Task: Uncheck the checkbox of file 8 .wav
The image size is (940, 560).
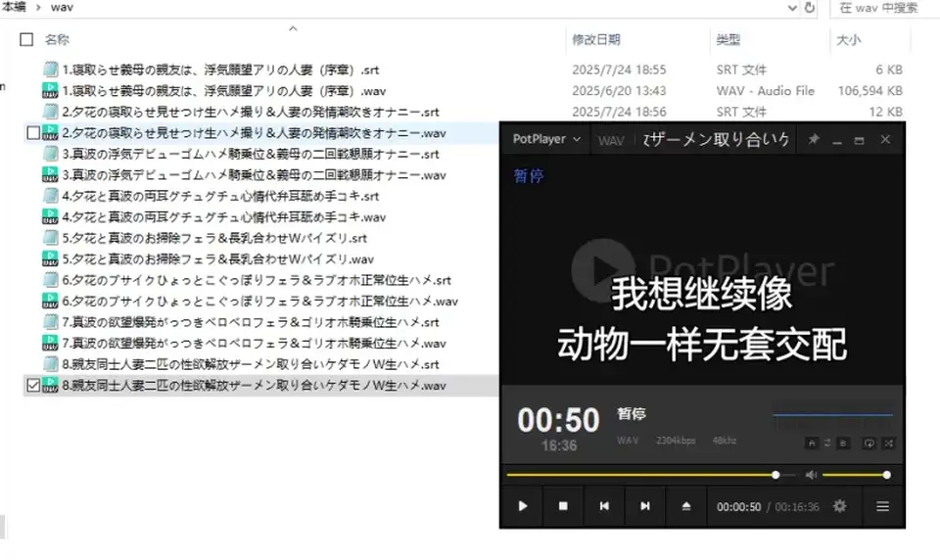Action: pos(33,386)
